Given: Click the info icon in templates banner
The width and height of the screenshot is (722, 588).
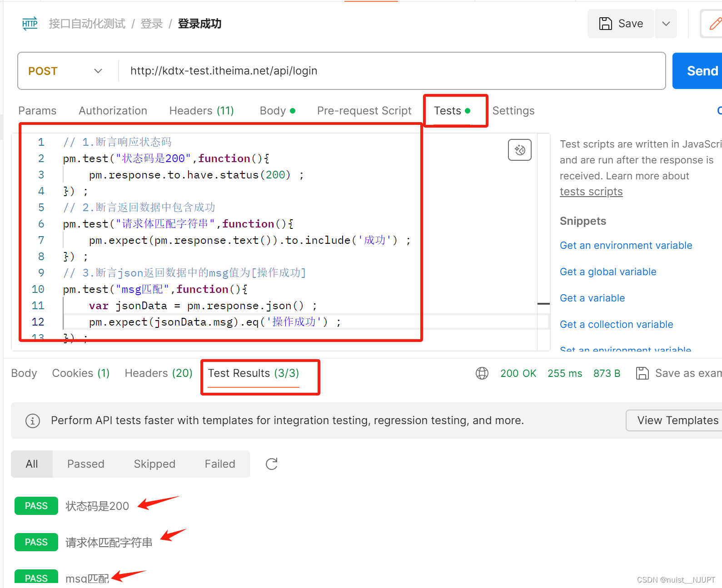Looking at the screenshot, I should 33,421.
